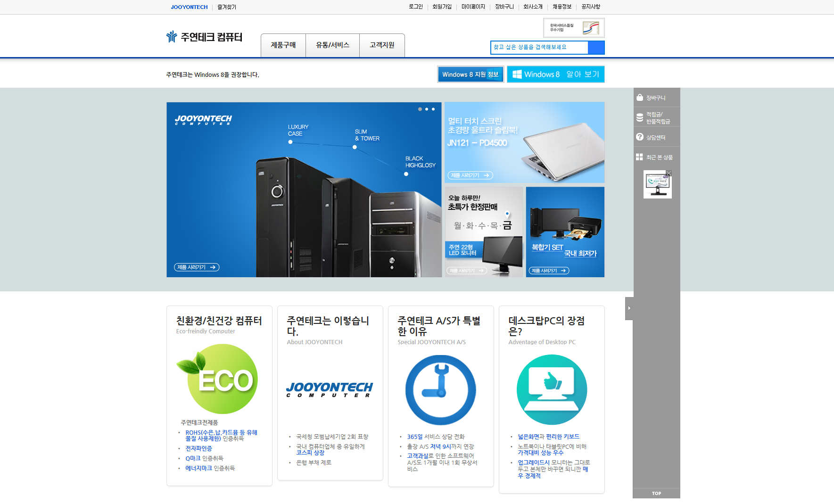This screenshot has width=834, height=504.
Task: Click the laptop image in the JN121 banner
Action: point(562,151)
